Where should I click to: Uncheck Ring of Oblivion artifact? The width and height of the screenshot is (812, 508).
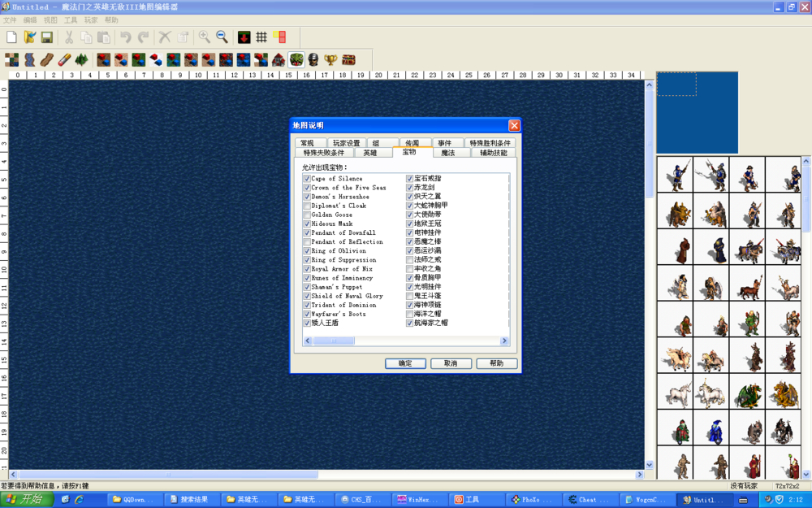(x=307, y=251)
